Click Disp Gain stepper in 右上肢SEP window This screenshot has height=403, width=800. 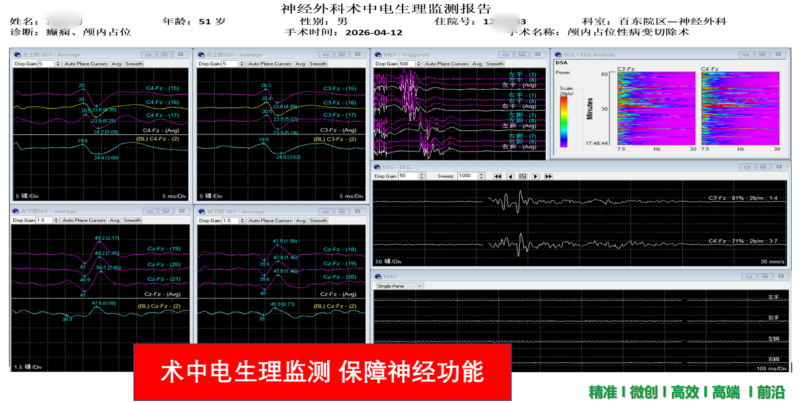pyautogui.click(x=241, y=64)
